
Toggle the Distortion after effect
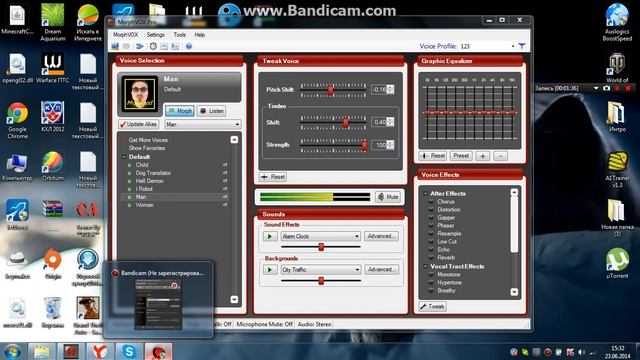coord(431,209)
